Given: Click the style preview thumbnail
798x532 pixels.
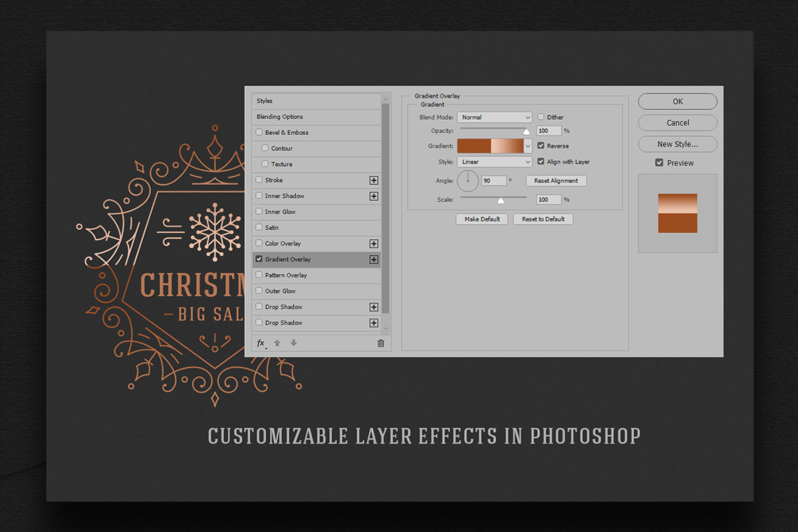Looking at the screenshot, I should point(678,213).
